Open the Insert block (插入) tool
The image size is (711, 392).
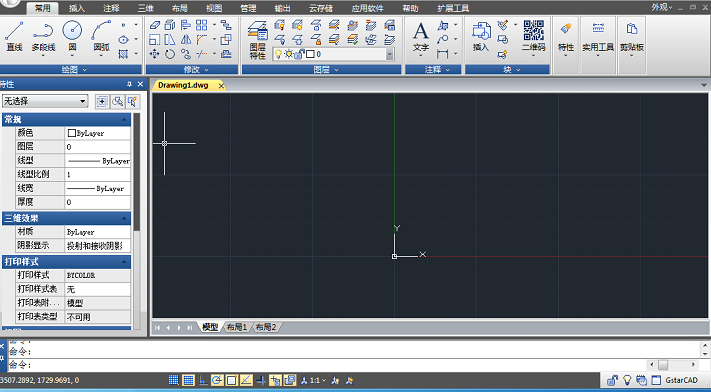coord(481,36)
